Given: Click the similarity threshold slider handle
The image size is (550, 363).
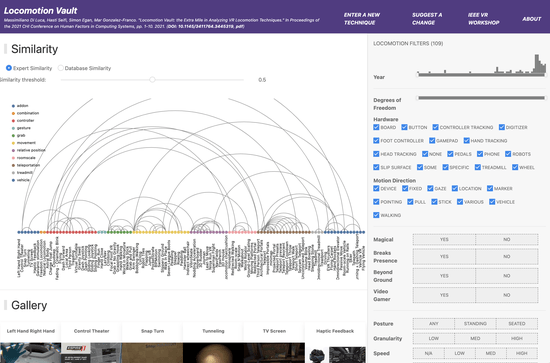Looking at the screenshot, I should pos(152,80).
